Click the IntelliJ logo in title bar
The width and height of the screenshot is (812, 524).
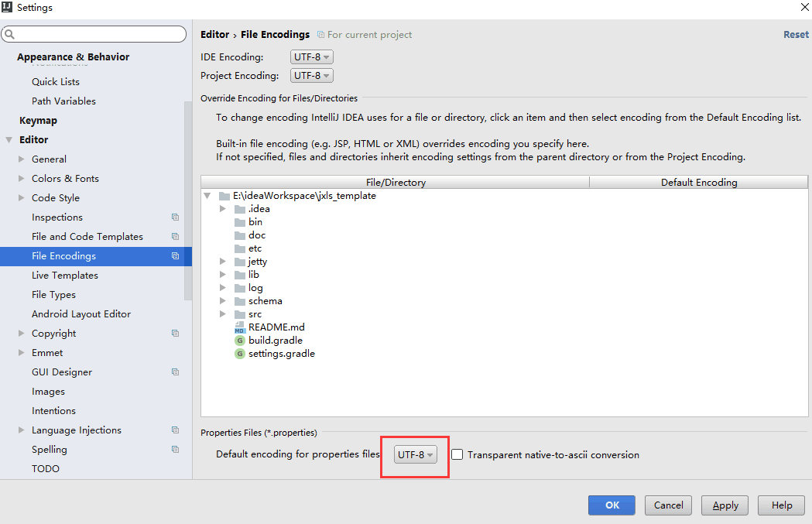click(x=7, y=7)
